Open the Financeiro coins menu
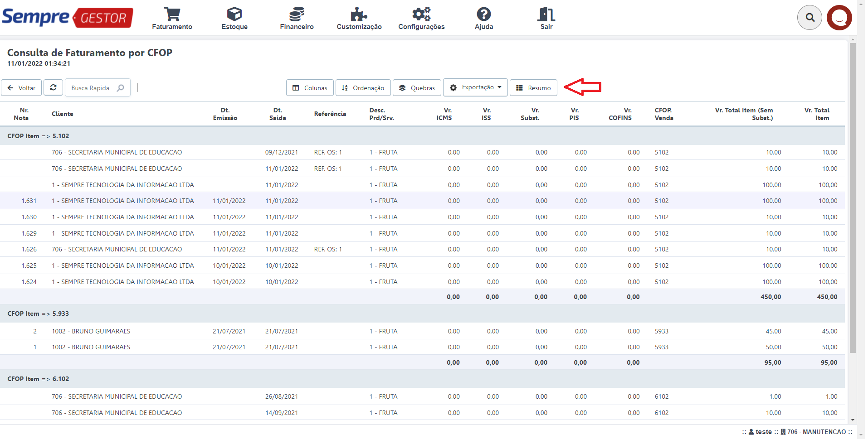 (x=297, y=19)
